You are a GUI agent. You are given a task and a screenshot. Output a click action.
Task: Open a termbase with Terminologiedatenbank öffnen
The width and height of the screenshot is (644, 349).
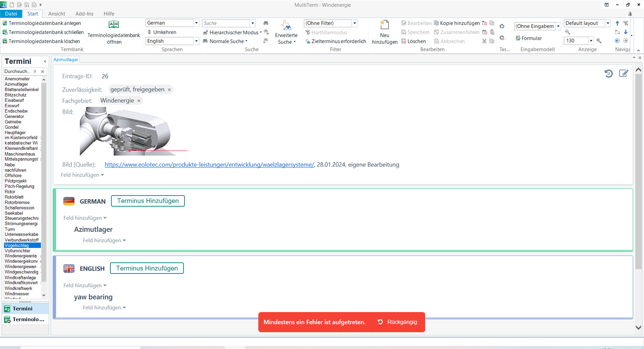tap(114, 33)
